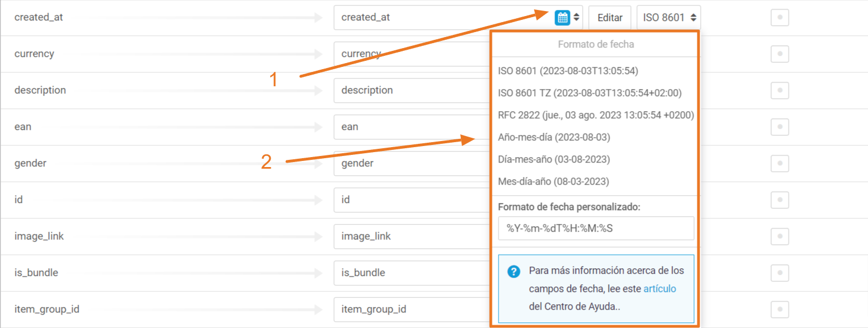The width and height of the screenshot is (868, 328).
Task: Toggle the radio button in currency row
Action: tap(779, 54)
